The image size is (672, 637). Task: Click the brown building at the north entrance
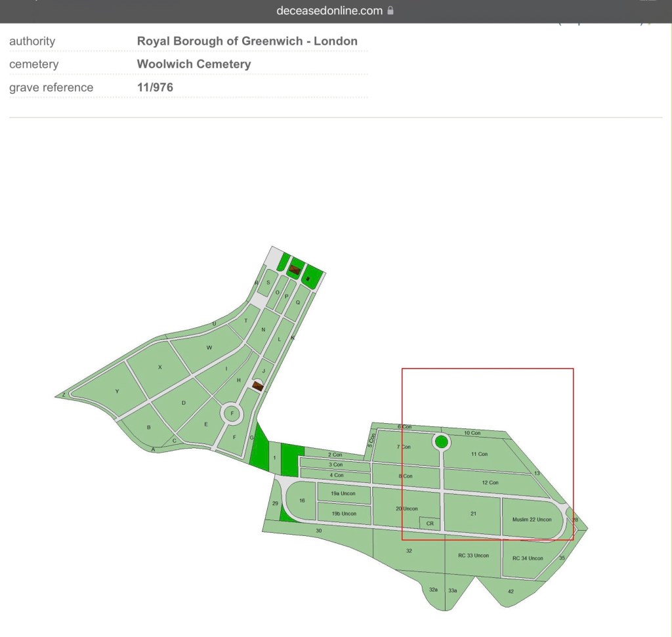(x=296, y=269)
